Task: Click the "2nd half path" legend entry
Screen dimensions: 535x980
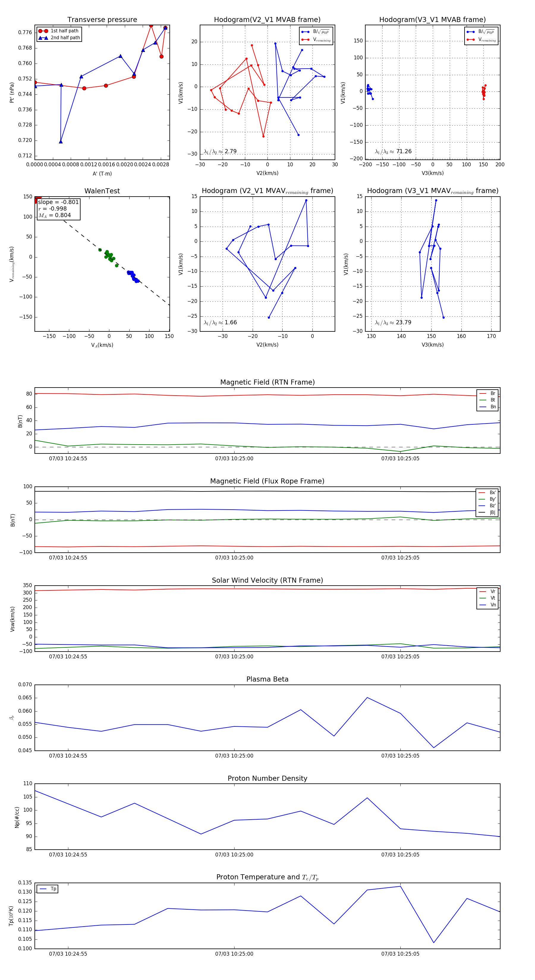Action: pyautogui.click(x=65, y=38)
